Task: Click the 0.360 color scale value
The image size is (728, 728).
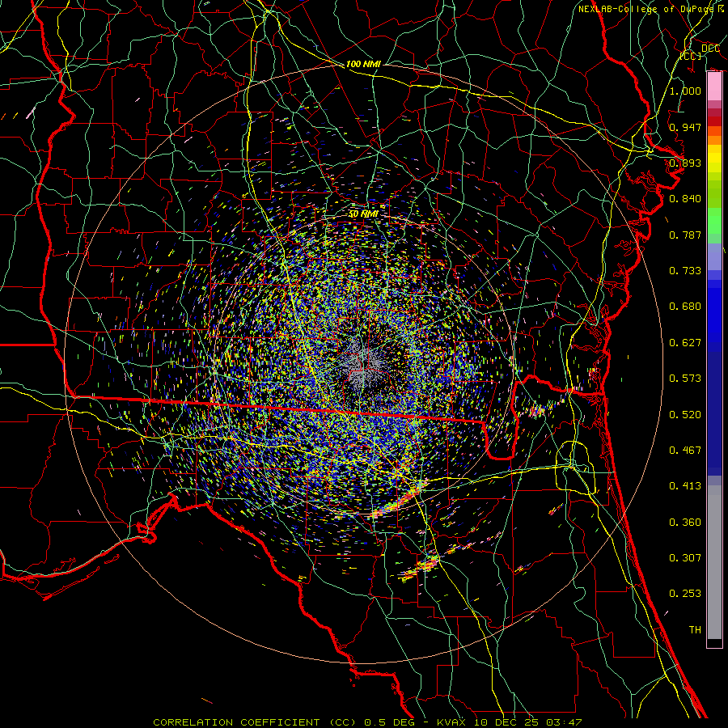Action: coord(685,523)
